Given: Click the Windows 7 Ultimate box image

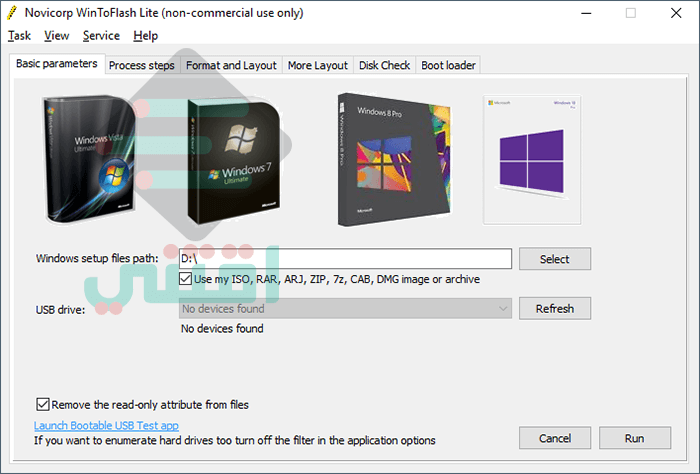Looking at the screenshot, I should point(234,162).
